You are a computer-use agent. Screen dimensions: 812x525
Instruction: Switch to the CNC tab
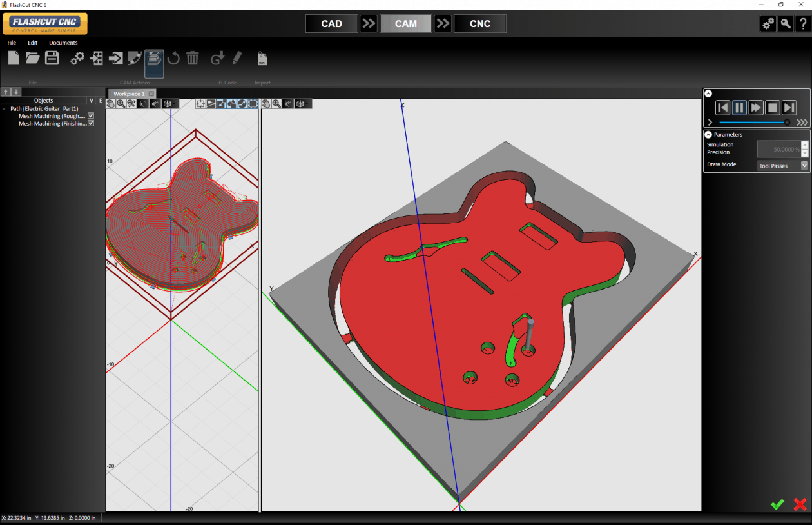click(x=480, y=23)
